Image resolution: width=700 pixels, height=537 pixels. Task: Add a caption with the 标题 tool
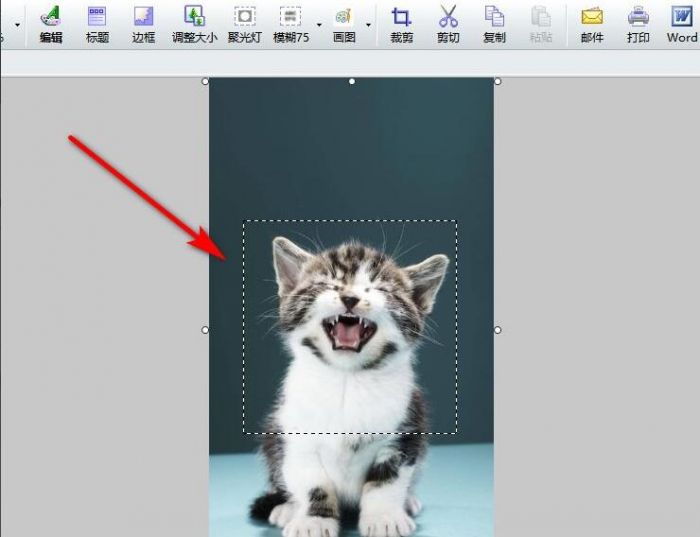click(x=97, y=23)
